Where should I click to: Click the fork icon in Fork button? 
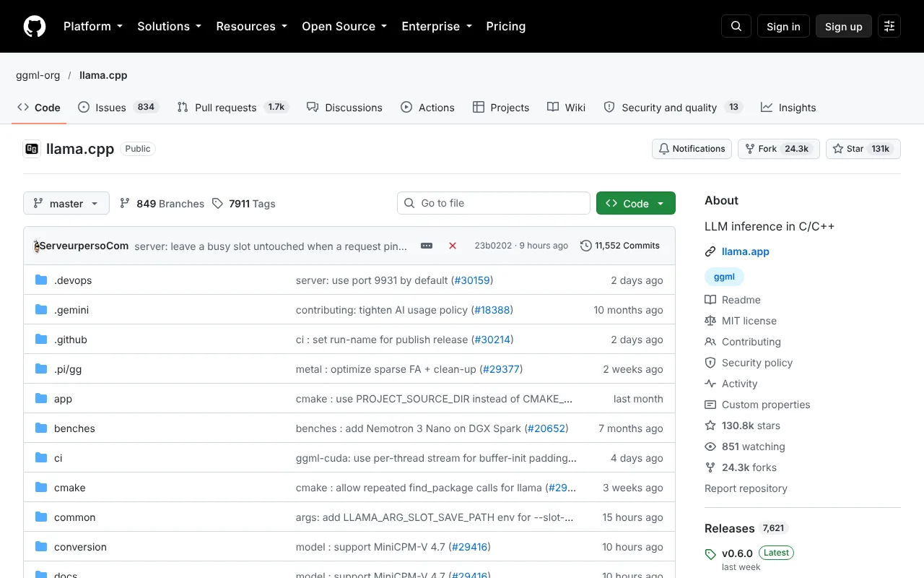tap(750, 149)
